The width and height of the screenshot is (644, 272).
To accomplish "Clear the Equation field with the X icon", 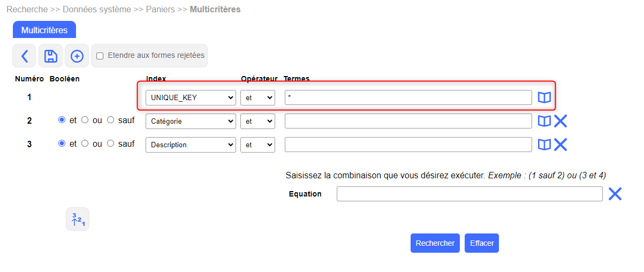I will [x=615, y=194].
